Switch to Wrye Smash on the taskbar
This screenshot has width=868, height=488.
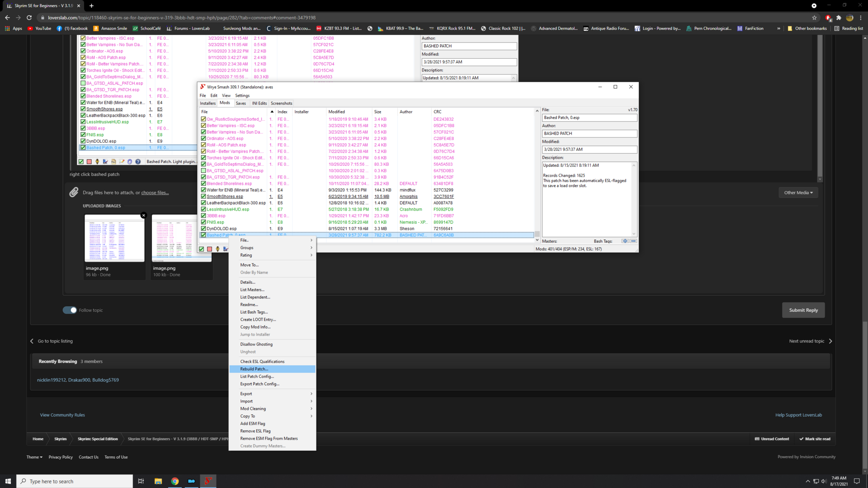coord(208,481)
